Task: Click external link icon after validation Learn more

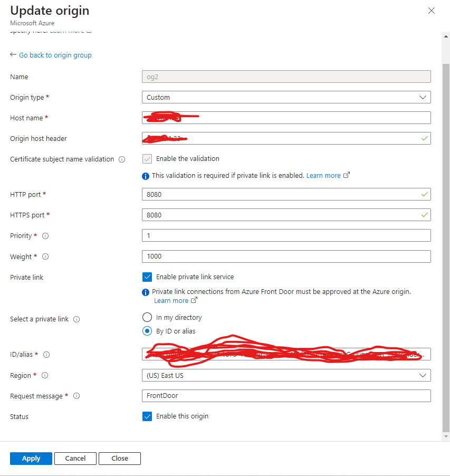Action: (347, 175)
